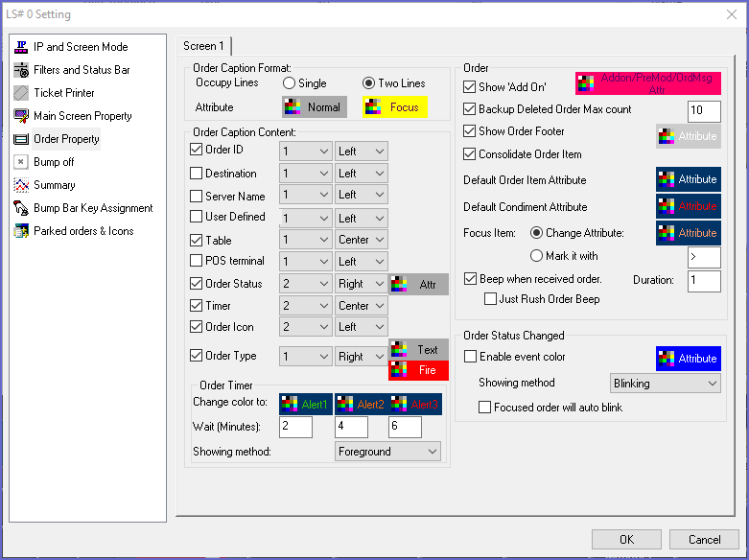
Task: Open the Summary settings page
Action: pyautogui.click(x=55, y=185)
